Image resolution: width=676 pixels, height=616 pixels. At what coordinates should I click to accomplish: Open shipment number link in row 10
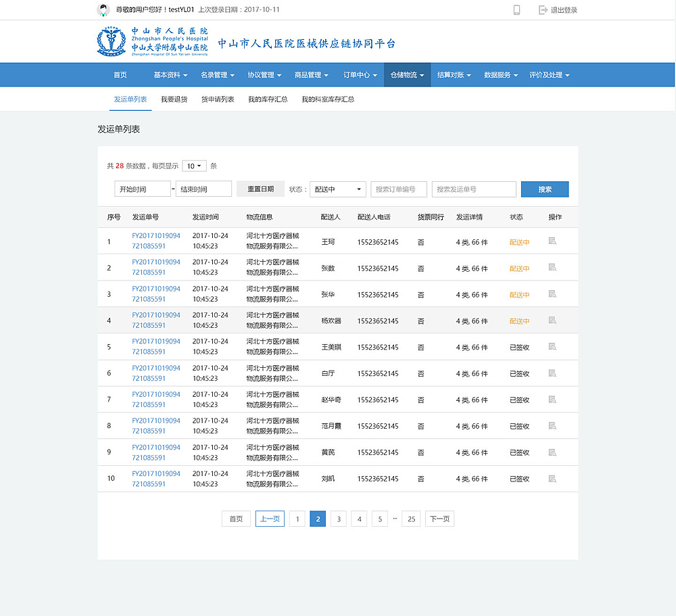point(156,479)
